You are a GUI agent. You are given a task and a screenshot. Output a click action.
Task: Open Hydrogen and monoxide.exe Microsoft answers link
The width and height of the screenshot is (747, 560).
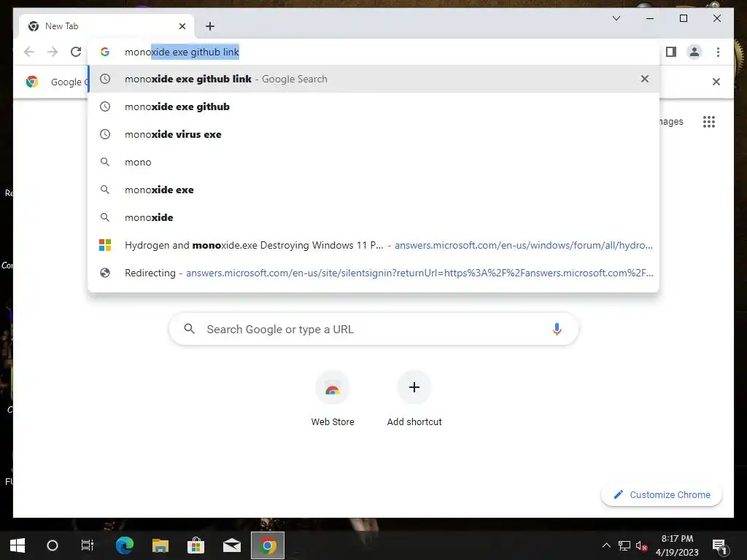click(374, 245)
